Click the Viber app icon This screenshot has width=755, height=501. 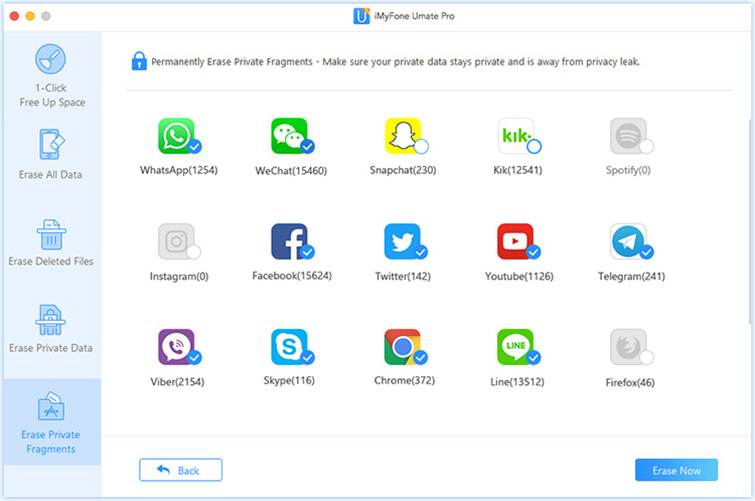point(176,347)
